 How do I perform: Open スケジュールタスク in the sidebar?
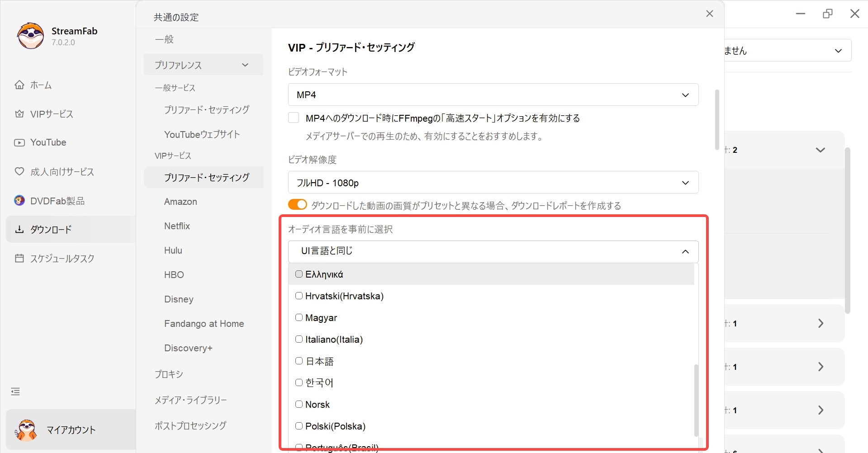[x=62, y=259]
